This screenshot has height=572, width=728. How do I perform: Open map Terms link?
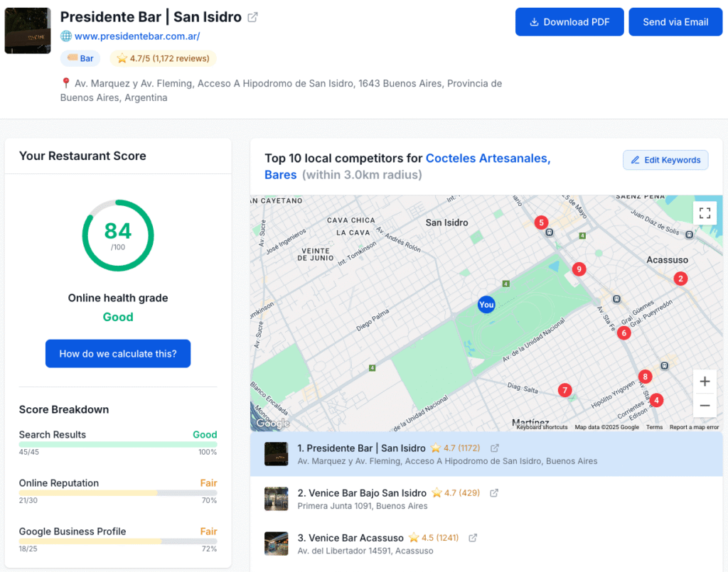pos(654,427)
